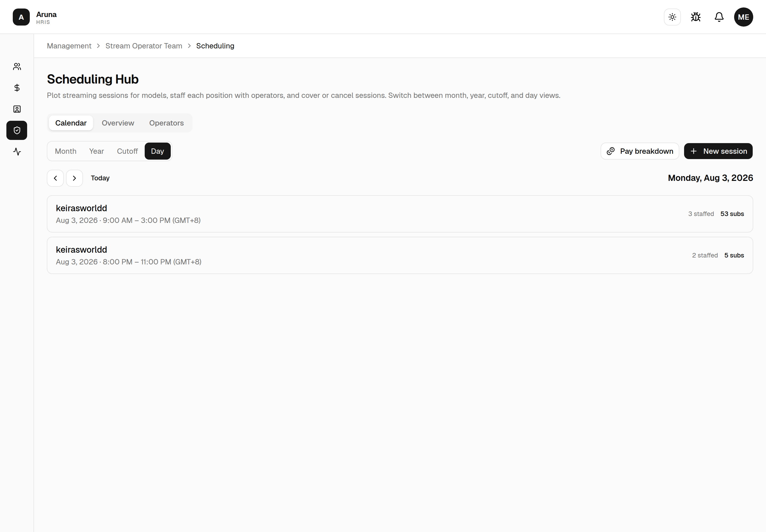Jump to Today

tap(100, 178)
